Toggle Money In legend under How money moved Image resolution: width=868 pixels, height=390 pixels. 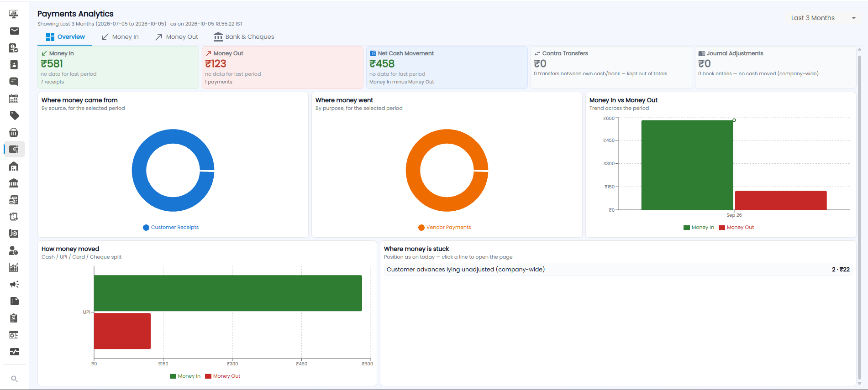pos(185,376)
